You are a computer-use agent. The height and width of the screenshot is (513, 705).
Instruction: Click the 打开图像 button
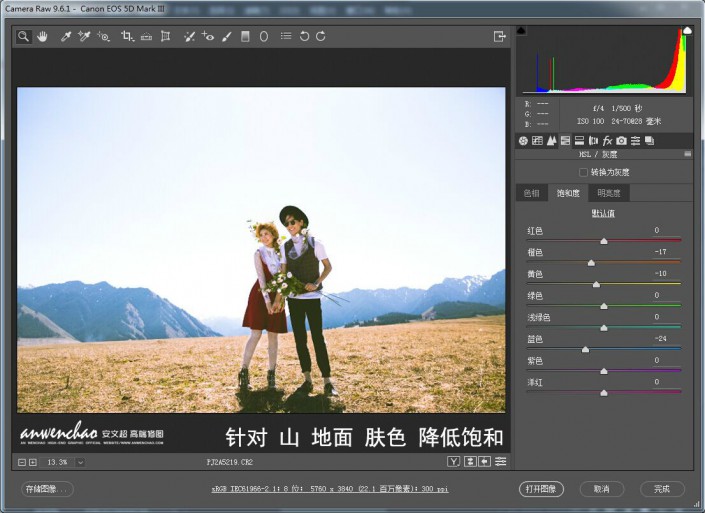coord(541,489)
